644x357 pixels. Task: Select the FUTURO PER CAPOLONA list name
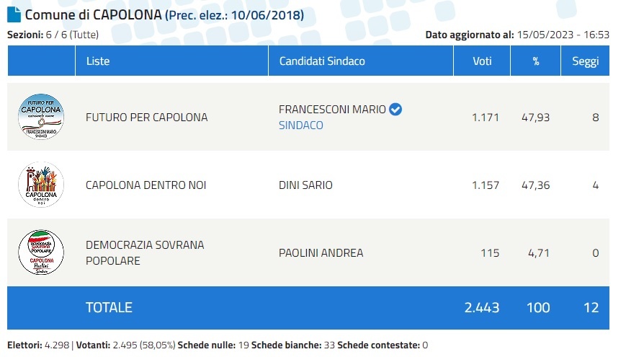point(146,118)
